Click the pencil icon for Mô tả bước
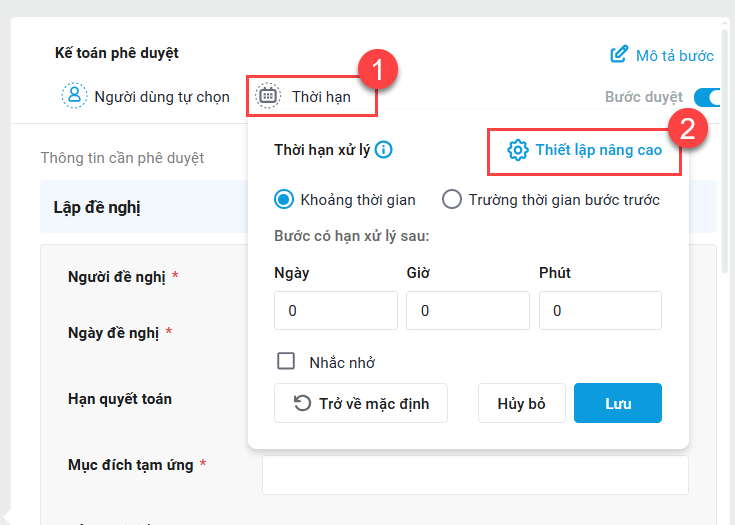 619,54
